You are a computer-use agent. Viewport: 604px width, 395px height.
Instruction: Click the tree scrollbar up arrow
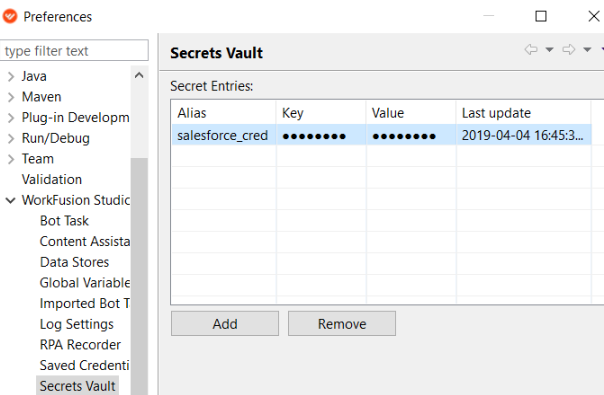[139, 76]
